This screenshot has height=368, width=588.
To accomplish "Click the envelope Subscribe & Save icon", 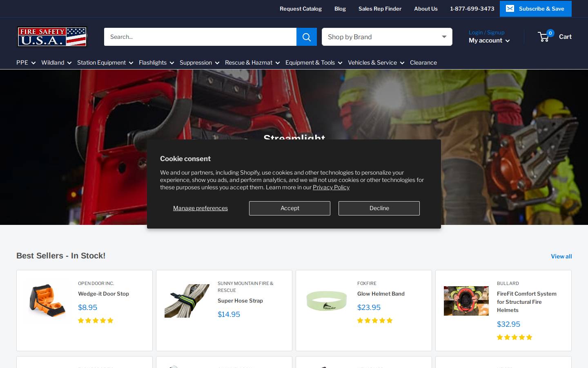I will tap(510, 9).
